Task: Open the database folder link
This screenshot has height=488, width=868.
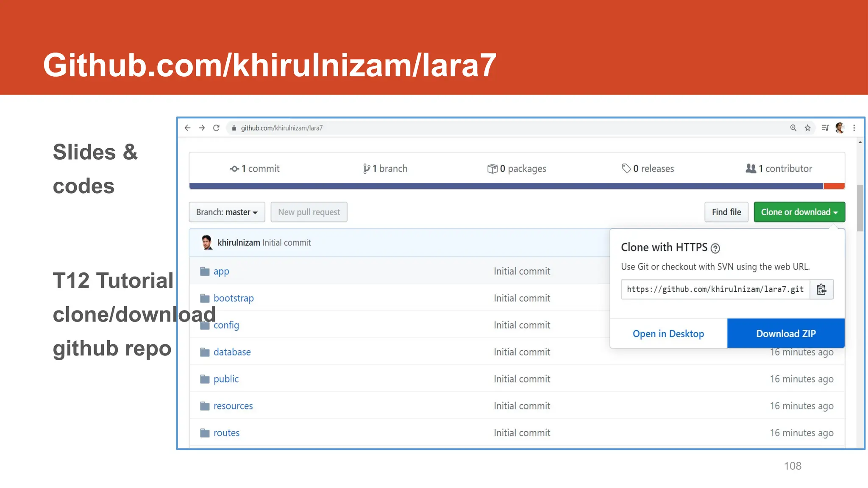Action: click(232, 352)
